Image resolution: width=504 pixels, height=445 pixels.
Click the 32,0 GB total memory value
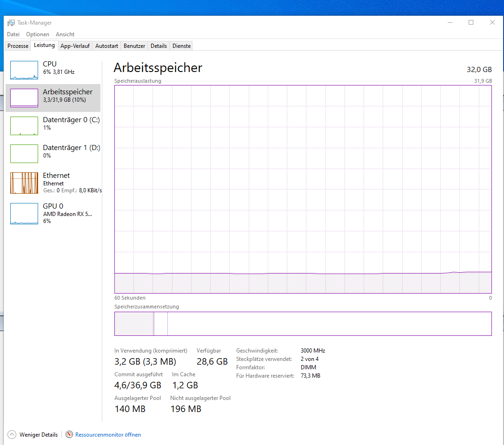pos(479,69)
